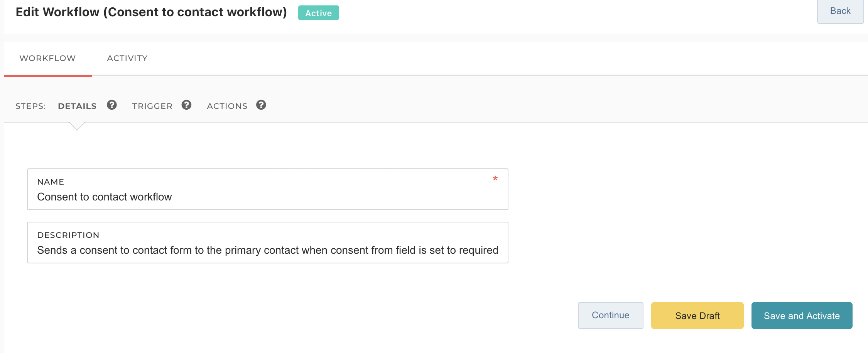Click the red required asterisk in Name field
This screenshot has width=868, height=353.
point(495,178)
